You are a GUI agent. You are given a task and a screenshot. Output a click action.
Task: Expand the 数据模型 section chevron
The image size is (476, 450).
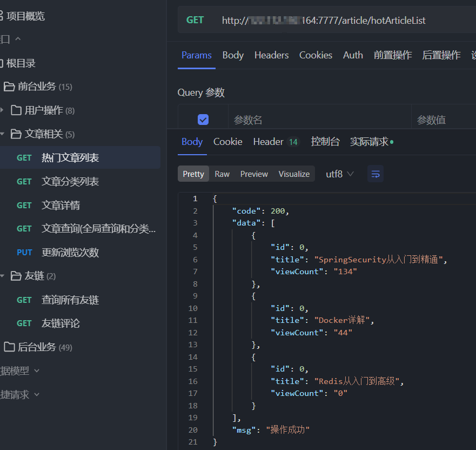pyautogui.click(x=37, y=370)
